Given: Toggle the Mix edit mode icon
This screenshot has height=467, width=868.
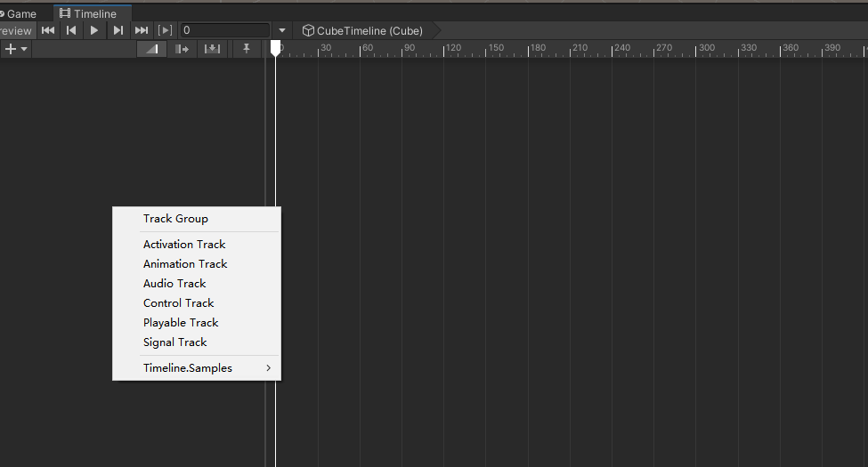Looking at the screenshot, I should tap(153, 49).
